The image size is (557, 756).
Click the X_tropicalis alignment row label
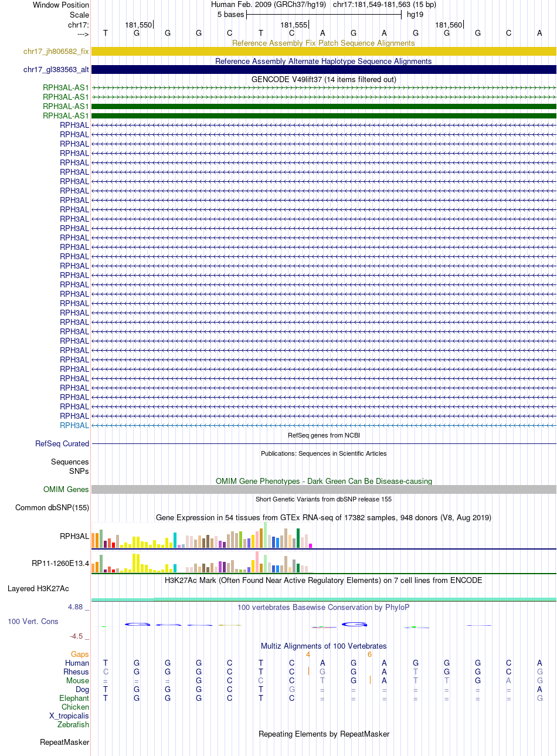(x=69, y=716)
